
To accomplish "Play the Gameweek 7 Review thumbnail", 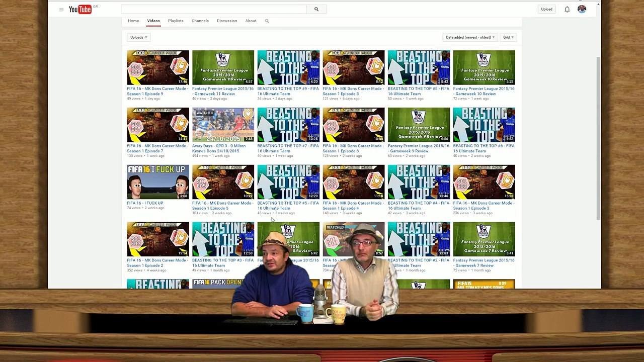I will [484, 239].
